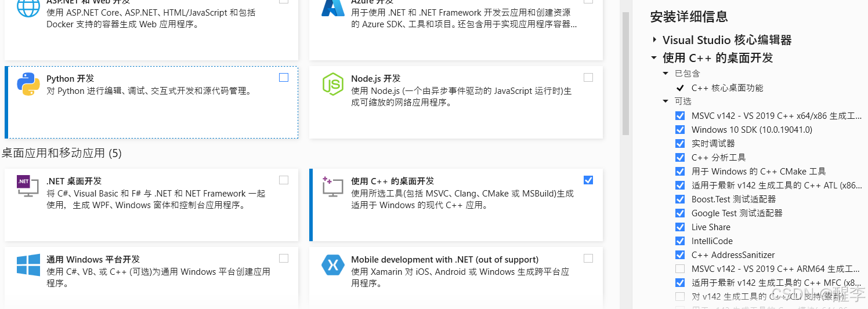Enable the 通用 Windows 平台开发 checkbox

(284, 259)
